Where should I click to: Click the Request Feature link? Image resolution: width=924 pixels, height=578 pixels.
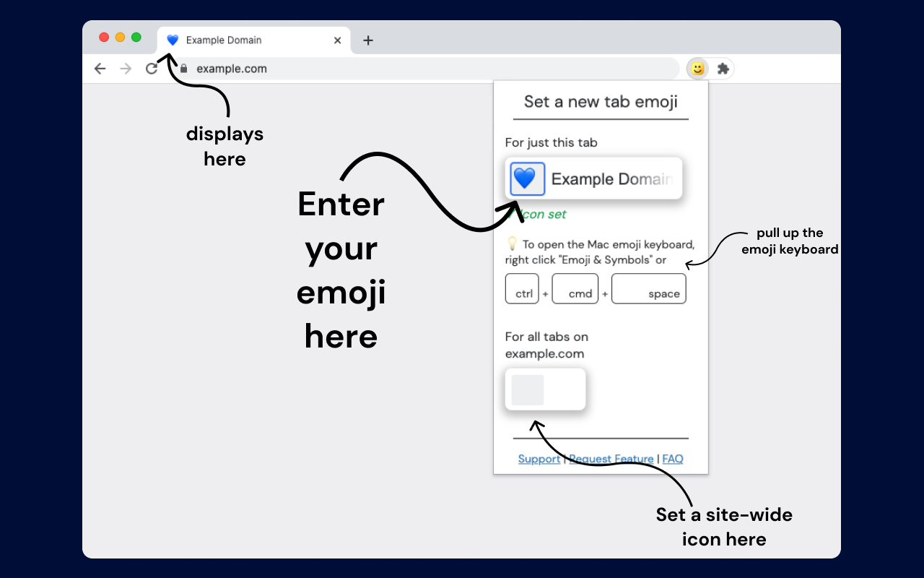coord(611,458)
